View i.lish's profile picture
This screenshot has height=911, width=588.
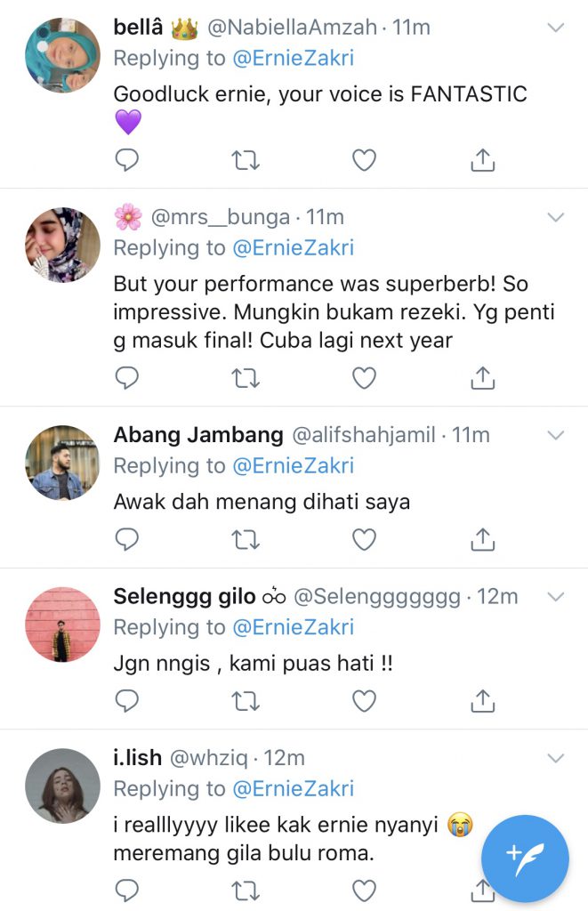pos(62,786)
